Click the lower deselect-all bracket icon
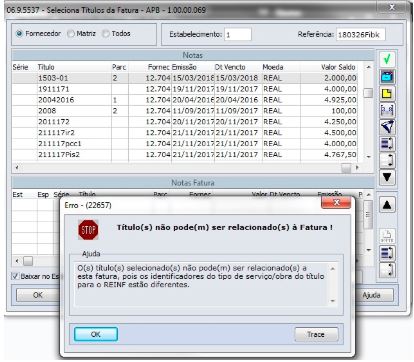This screenshot has width=414, height=362. tap(387, 270)
